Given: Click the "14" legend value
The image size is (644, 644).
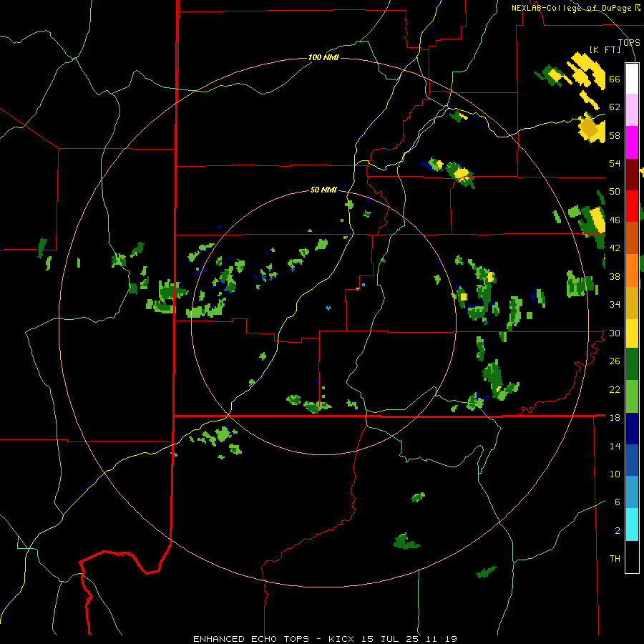Looking at the screenshot, I should 615,446.
